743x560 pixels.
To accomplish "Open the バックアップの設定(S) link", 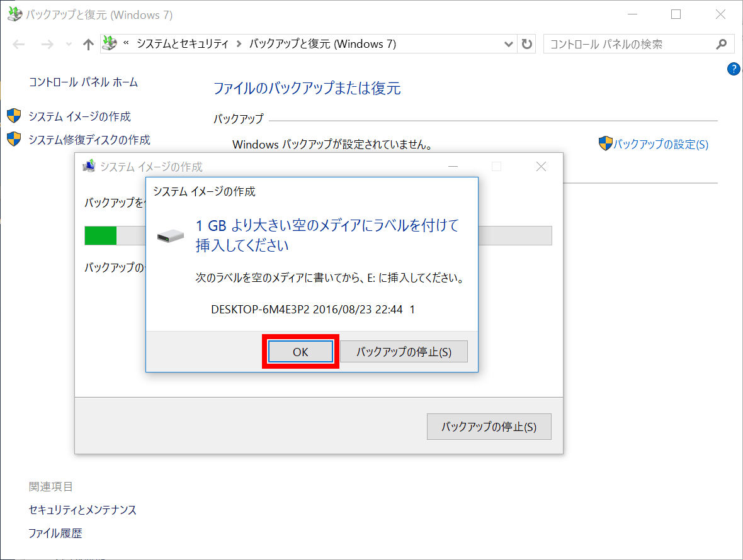I will point(661,144).
